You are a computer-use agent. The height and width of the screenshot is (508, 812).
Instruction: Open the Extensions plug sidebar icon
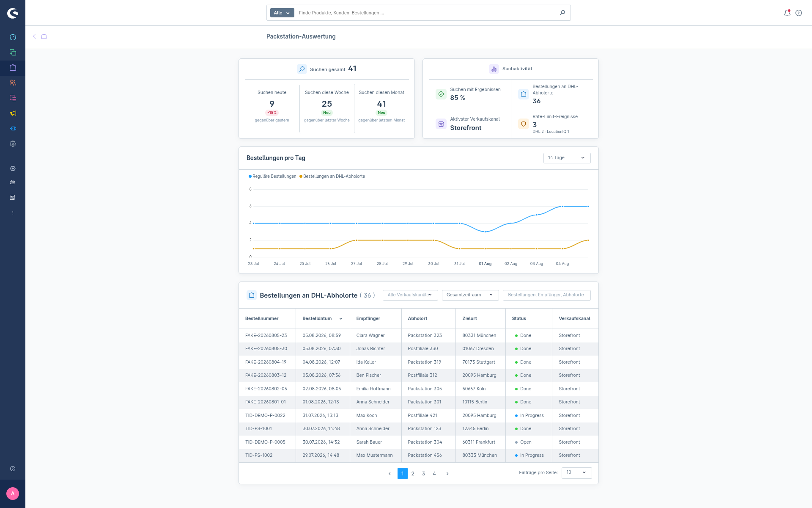coord(13,129)
